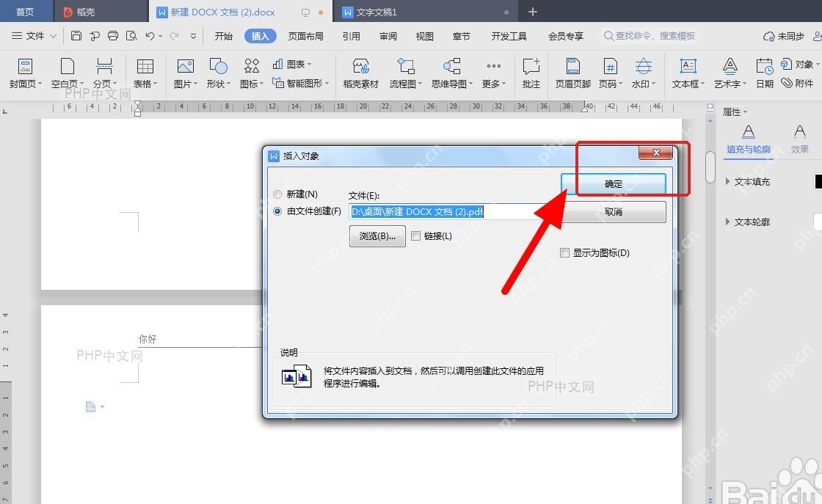Click the Save icon in quick toolbar
Viewport: 822px width, 504px height.
pyautogui.click(x=76, y=36)
